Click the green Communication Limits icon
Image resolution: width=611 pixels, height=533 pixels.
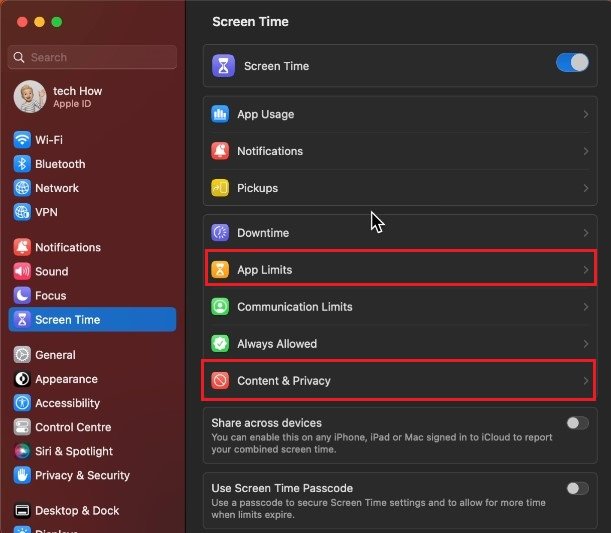click(x=220, y=307)
